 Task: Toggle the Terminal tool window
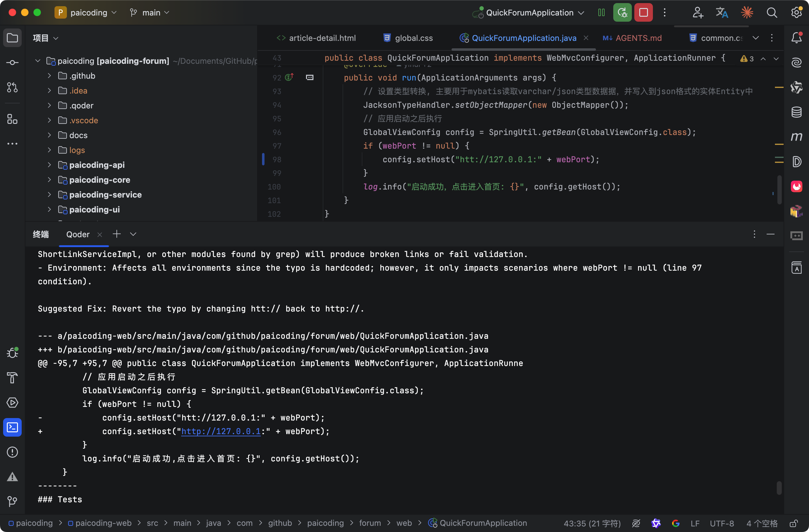[x=12, y=427]
